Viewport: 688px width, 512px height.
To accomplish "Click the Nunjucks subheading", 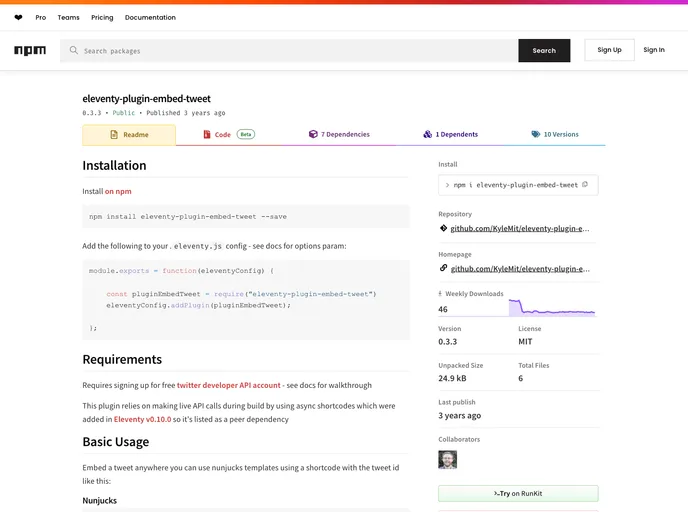I will coord(100,501).
